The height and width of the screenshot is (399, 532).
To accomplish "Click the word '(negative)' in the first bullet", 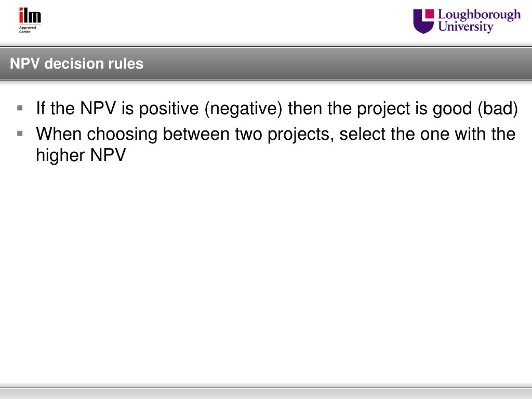I will tap(243, 109).
